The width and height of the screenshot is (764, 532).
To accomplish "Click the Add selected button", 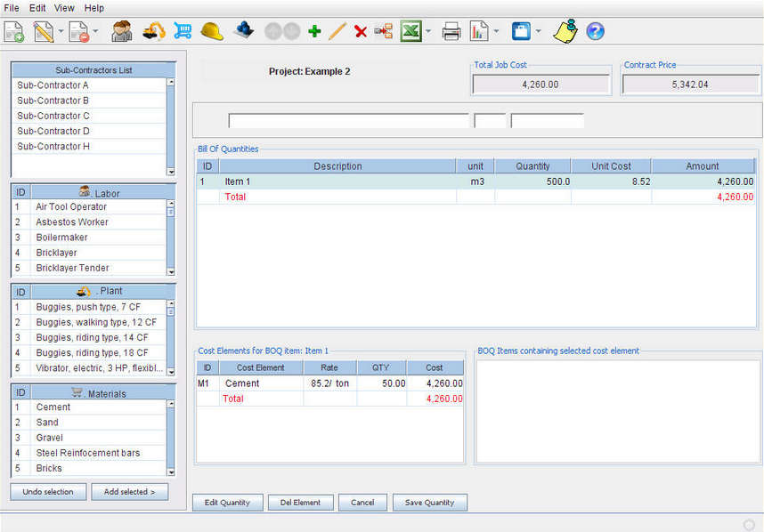I will (x=130, y=492).
